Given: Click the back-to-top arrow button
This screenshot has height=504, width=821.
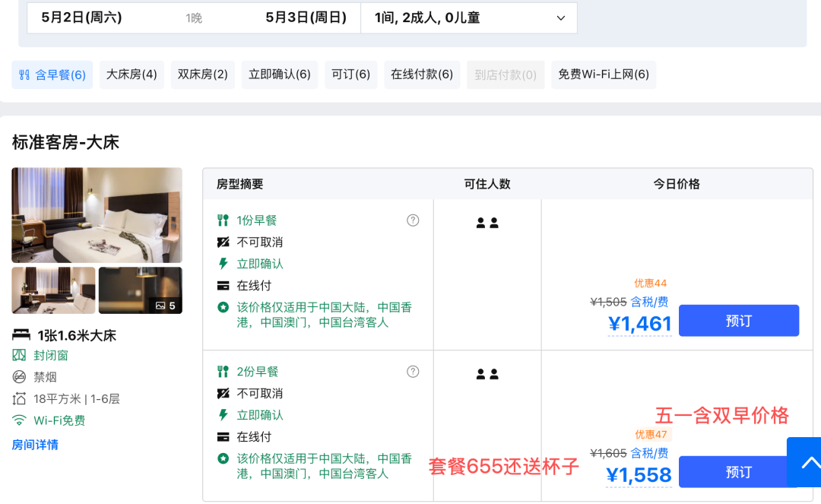Looking at the screenshot, I should (804, 462).
